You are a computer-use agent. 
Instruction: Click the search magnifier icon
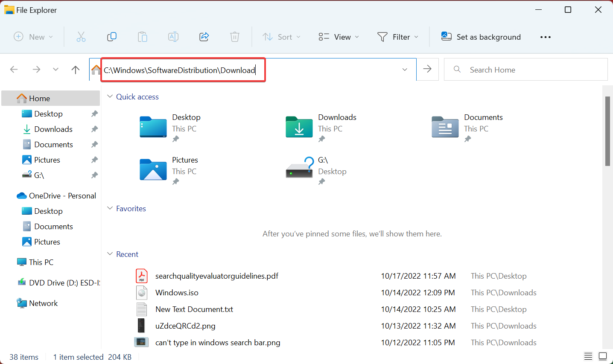tap(457, 69)
